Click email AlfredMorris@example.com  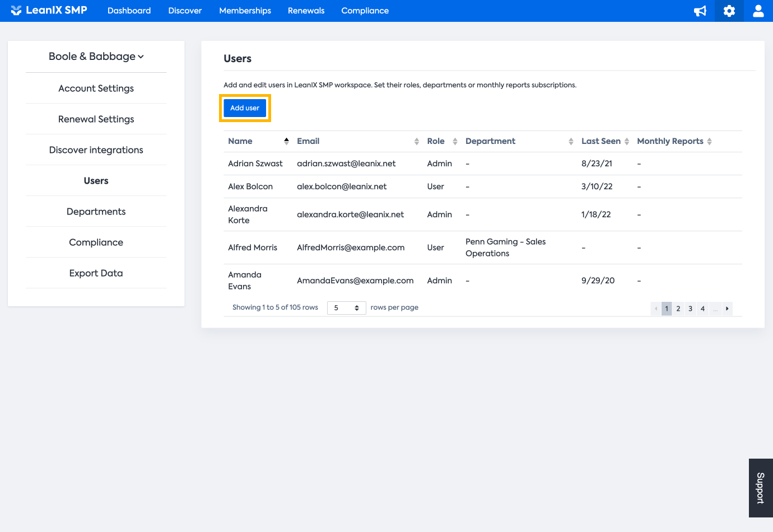point(351,248)
